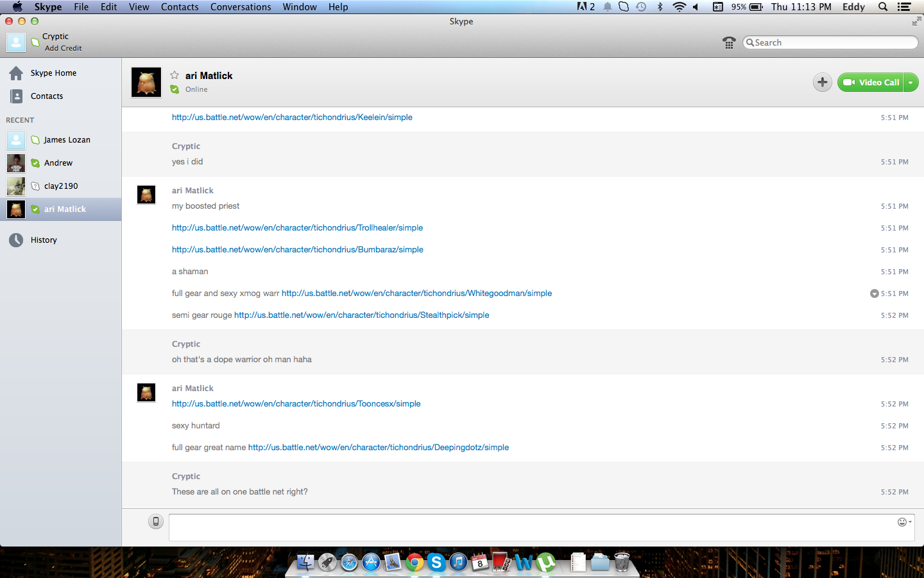This screenshot has width=924, height=578.
Task: Click Cryptic's own profile avatar
Action: click(x=16, y=42)
